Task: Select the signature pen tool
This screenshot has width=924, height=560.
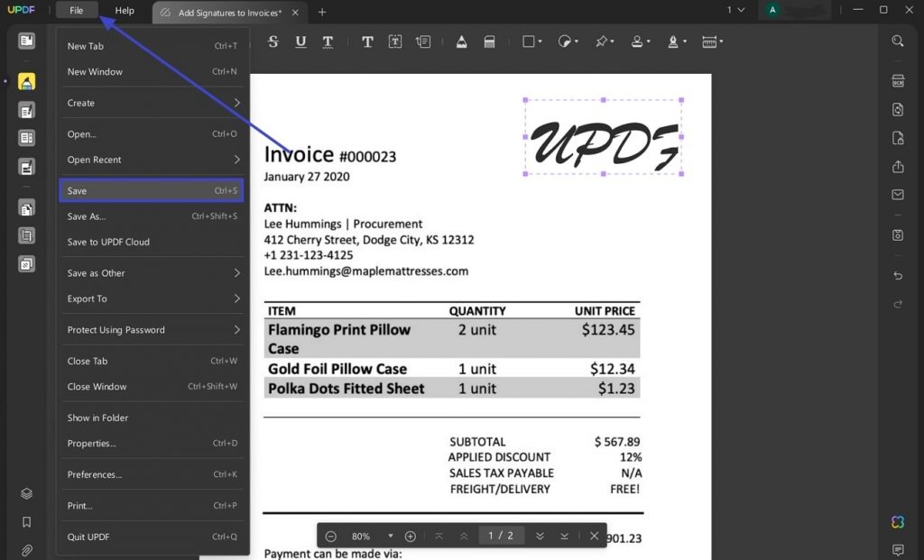Action: [672, 41]
